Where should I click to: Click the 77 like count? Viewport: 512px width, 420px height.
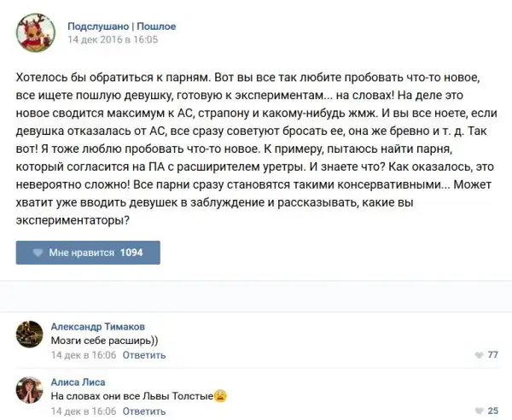492,355
